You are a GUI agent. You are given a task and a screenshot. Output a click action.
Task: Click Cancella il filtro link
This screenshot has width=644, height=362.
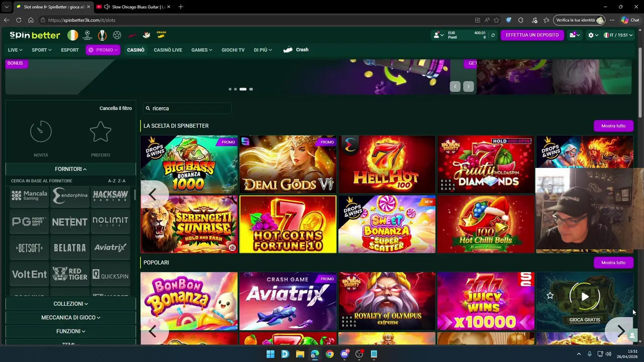[116, 108]
